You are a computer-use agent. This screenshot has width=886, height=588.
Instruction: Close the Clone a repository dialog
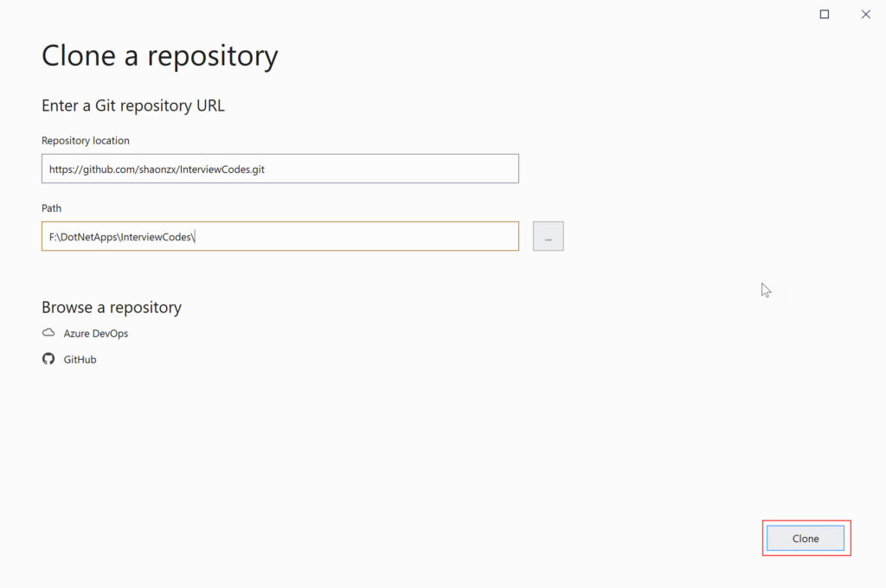[865, 14]
